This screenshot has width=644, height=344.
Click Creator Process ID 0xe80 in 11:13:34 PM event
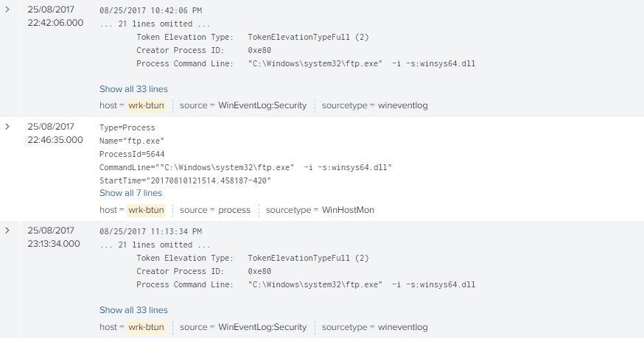coord(203,271)
